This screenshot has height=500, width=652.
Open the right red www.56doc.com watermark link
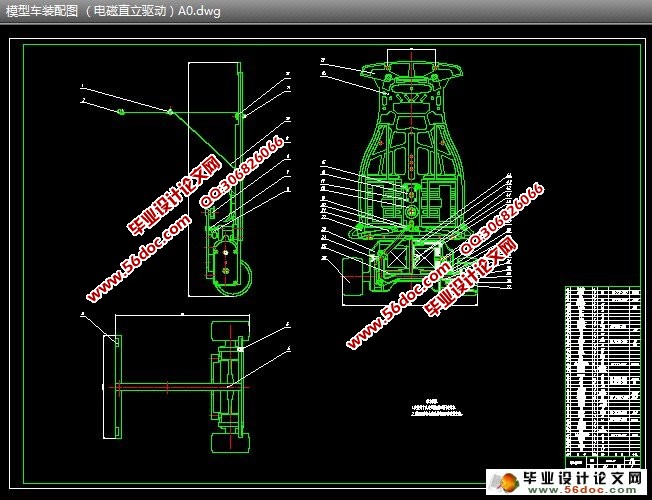pyautogui.click(x=398, y=308)
